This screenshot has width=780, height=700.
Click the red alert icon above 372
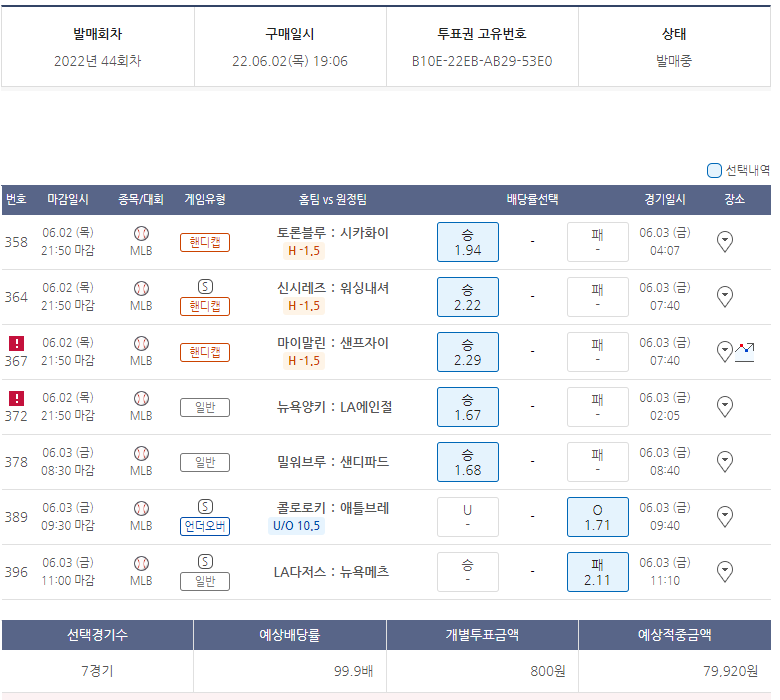(x=16, y=398)
